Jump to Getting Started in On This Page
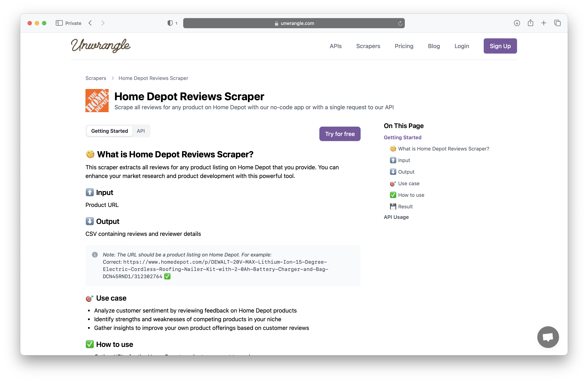This screenshot has width=588, height=382. (402, 137)
